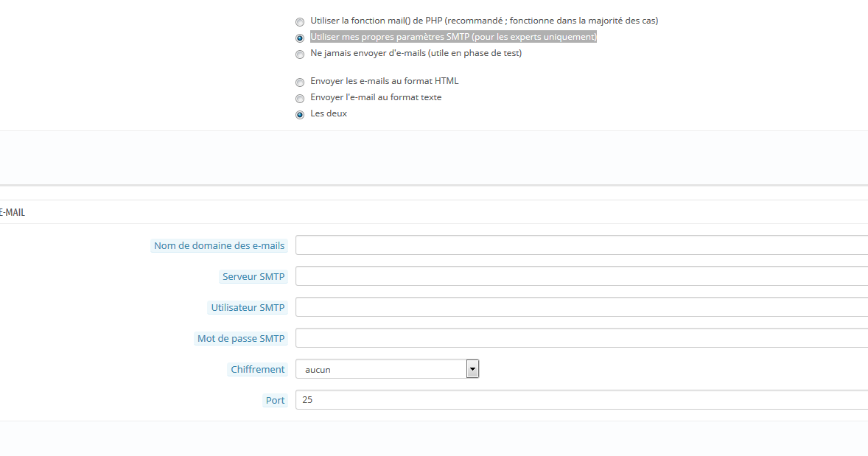Click the 'Mot de passe SMTP' label
The image size is (868, 456).
[241, 339]
